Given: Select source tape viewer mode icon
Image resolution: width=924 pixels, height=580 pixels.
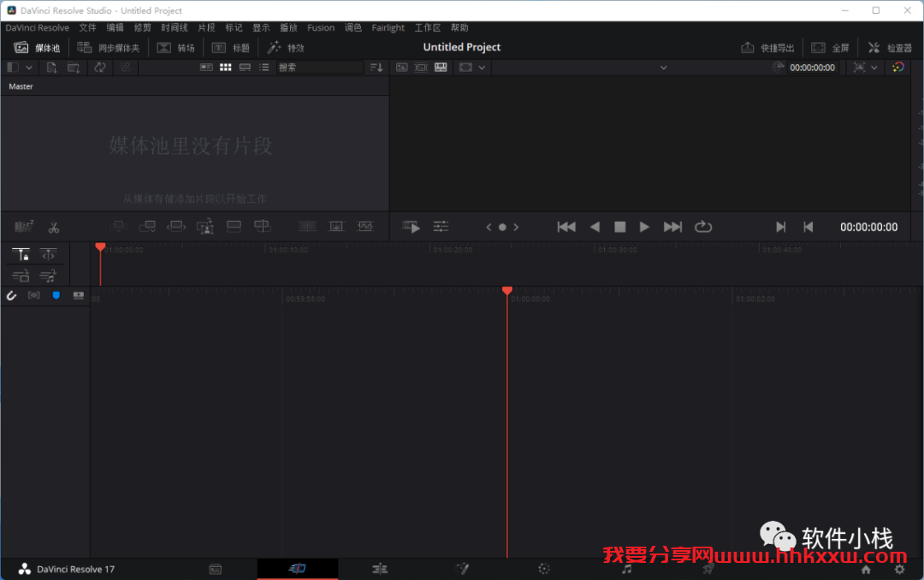Looking at the screenshot, I should coord(421,68).
